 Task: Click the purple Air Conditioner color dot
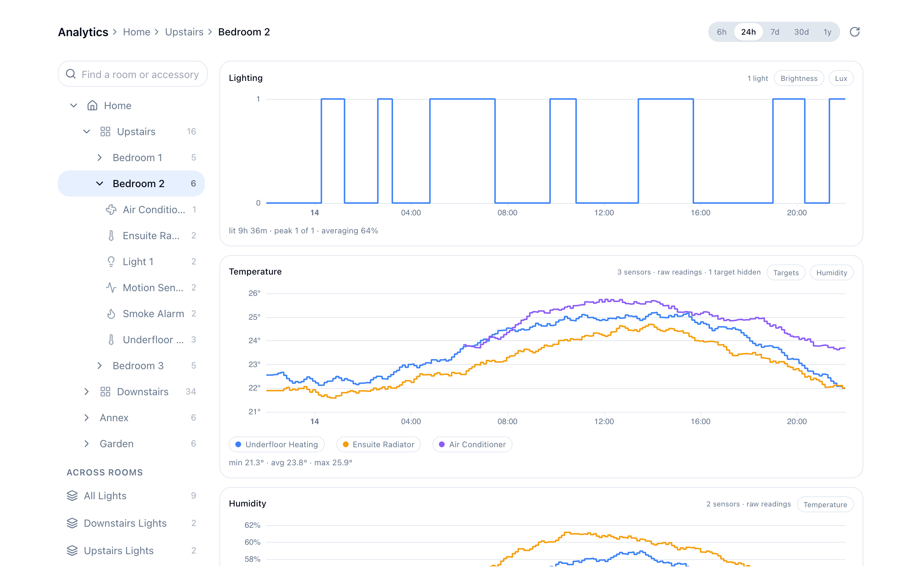(442, 444)
